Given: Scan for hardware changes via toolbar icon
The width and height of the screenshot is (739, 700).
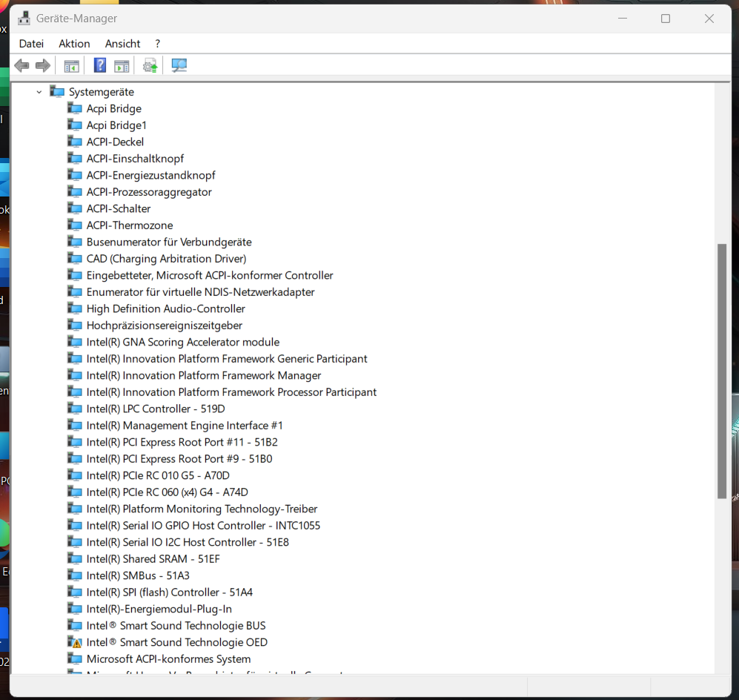Looking at the screenshot, I should pyautogui.click(x=178, y=65).
